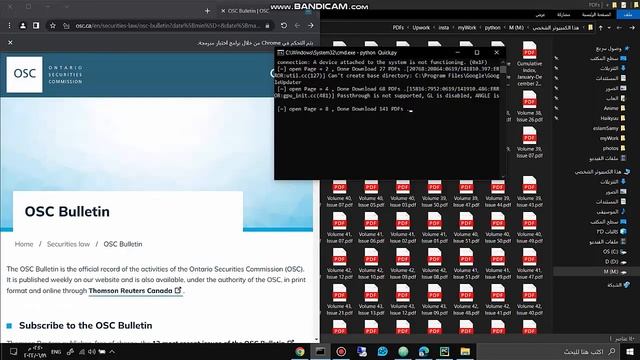640x360 pixels.
Task: Reload the OSC Bulletin page
Action: (x=284, y=26)
